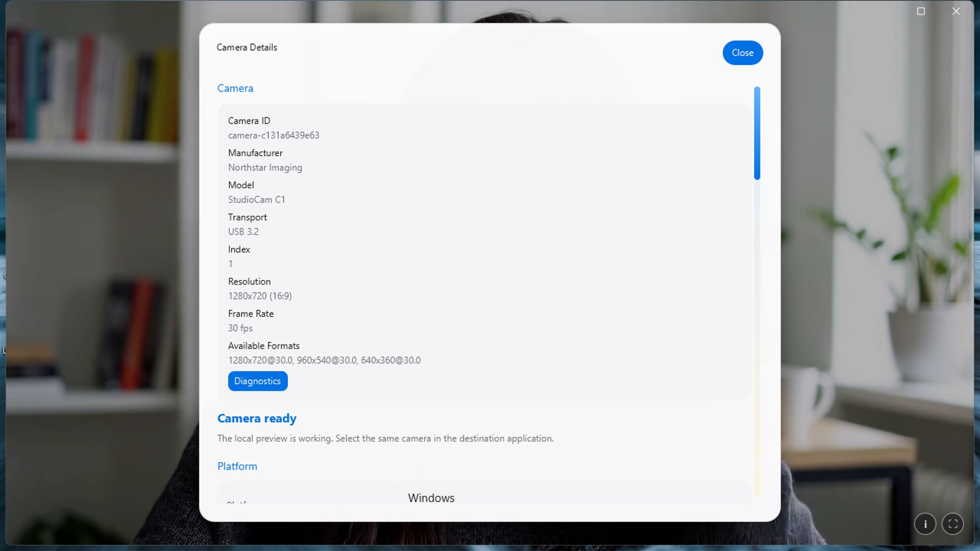This screenshot has height=551, width=980.
Task: Click the Camera Details dialog title
Action: pyautogui.click(x=247, y=47)
